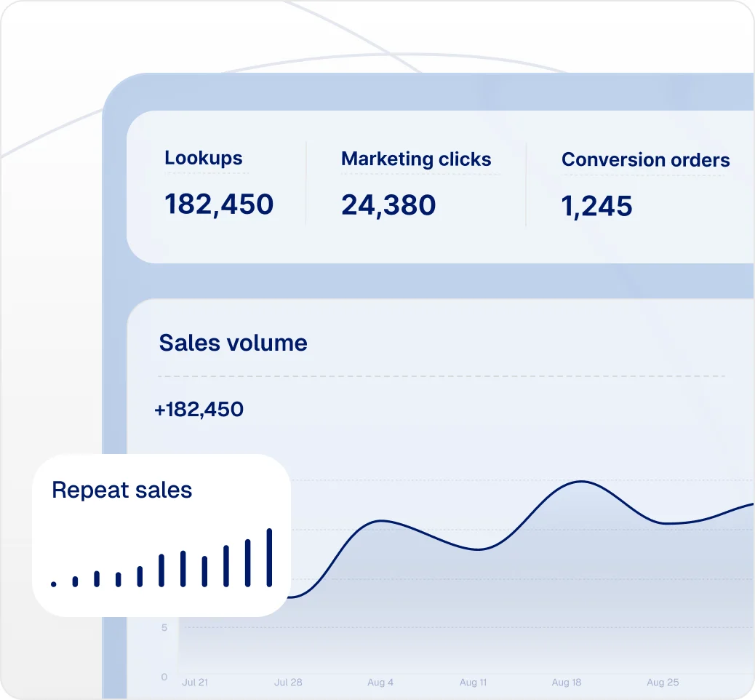Click the Marketing clicks label
Viewport: 755px width, 700px height.
pyautogui.click(x=416, y=159)
